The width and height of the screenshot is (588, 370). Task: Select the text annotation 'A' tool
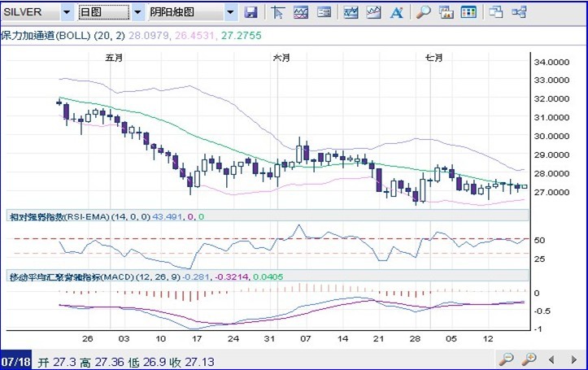396,12
